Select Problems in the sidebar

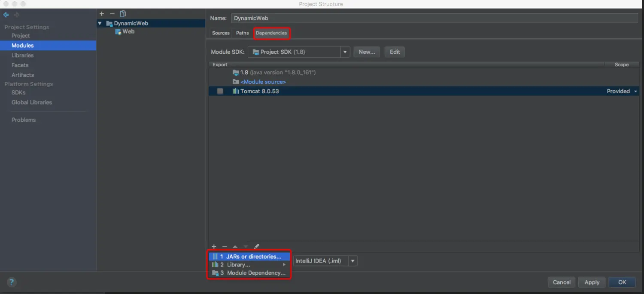click(24, 120)
